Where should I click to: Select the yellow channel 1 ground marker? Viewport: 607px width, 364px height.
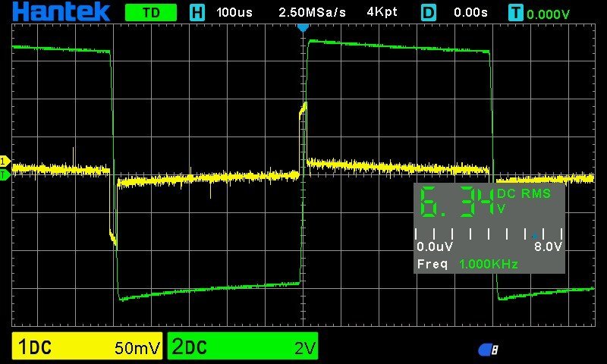point(4,161)
